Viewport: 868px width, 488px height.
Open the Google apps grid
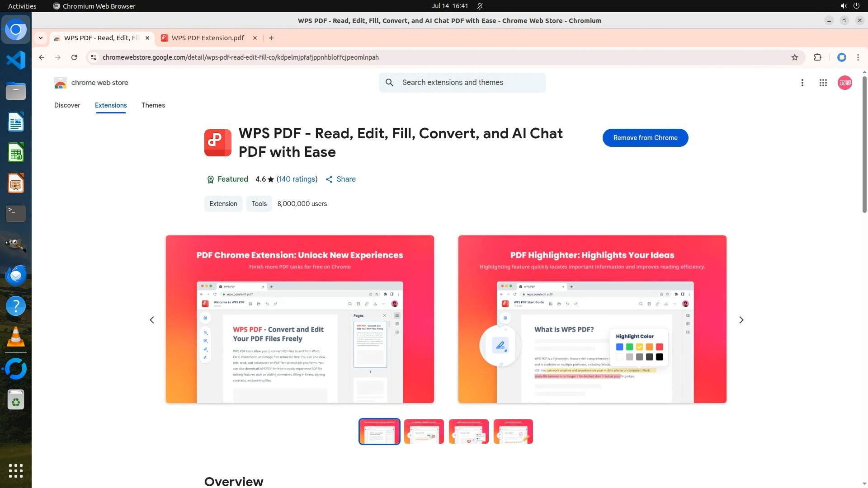click(x=823, y=83)
